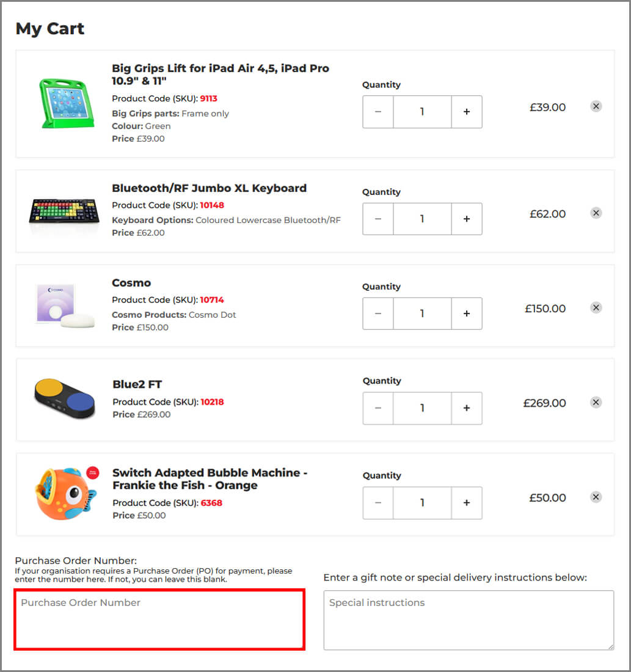The width and height of the screenshot is (631, 672).
Task: Remove Frankie the Fish Bubble Machine from cart
Action: [x=596, y=497]
